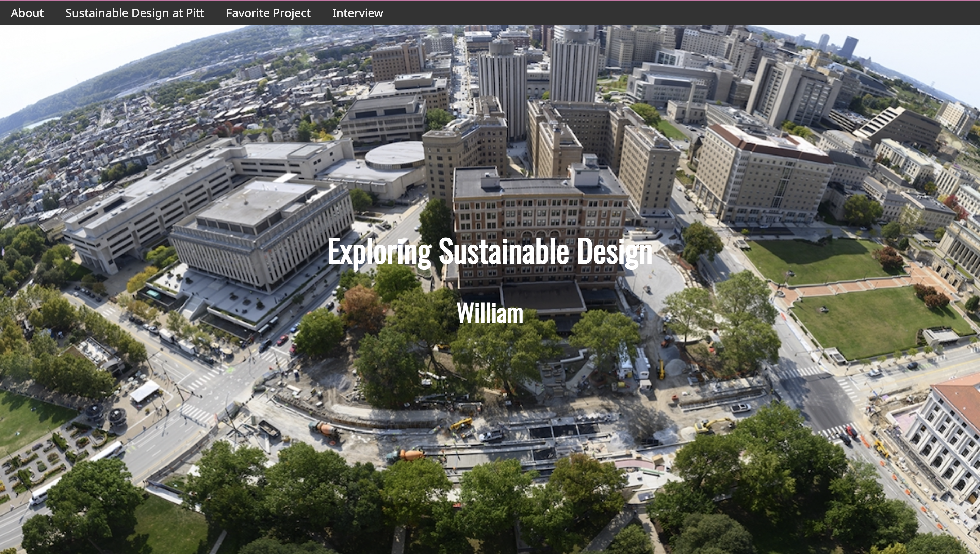980x554 pixels.
Task: Click the rightmost menu entry Interview
Action: pos(358,13)
